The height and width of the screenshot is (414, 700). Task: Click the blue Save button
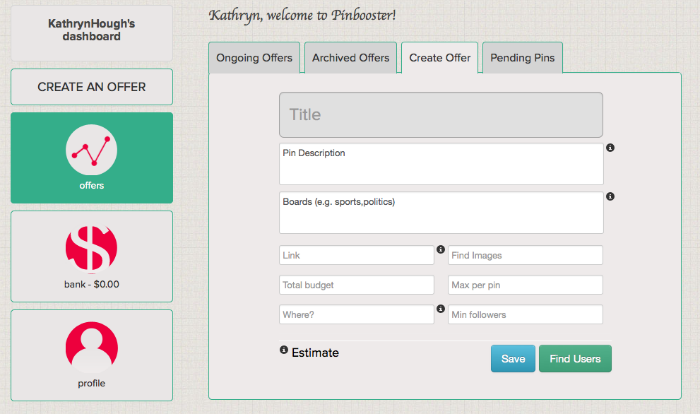[513, 359]
